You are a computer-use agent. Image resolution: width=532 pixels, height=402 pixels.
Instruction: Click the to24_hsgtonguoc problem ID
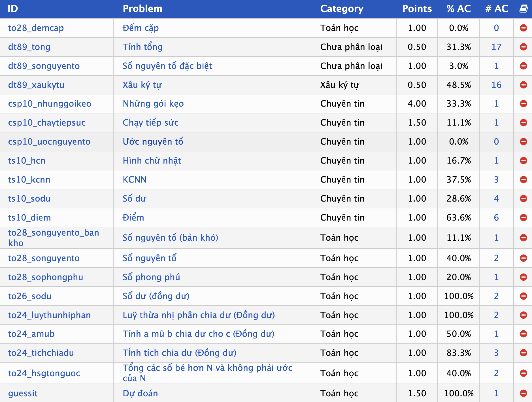[44, 373]
